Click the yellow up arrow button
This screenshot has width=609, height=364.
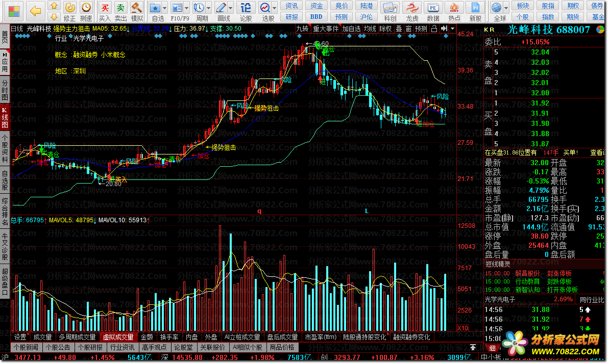click(x=54, y=6)
